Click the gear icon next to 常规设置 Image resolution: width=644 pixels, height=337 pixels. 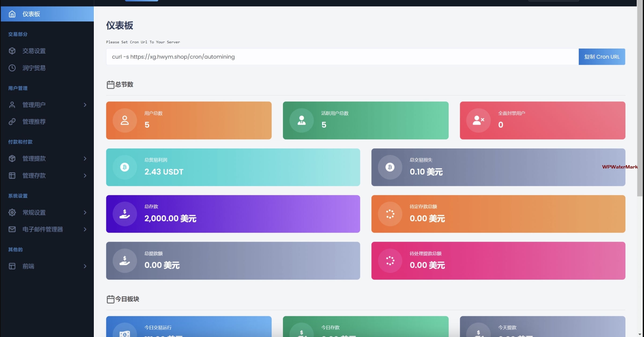coord(12,212)
